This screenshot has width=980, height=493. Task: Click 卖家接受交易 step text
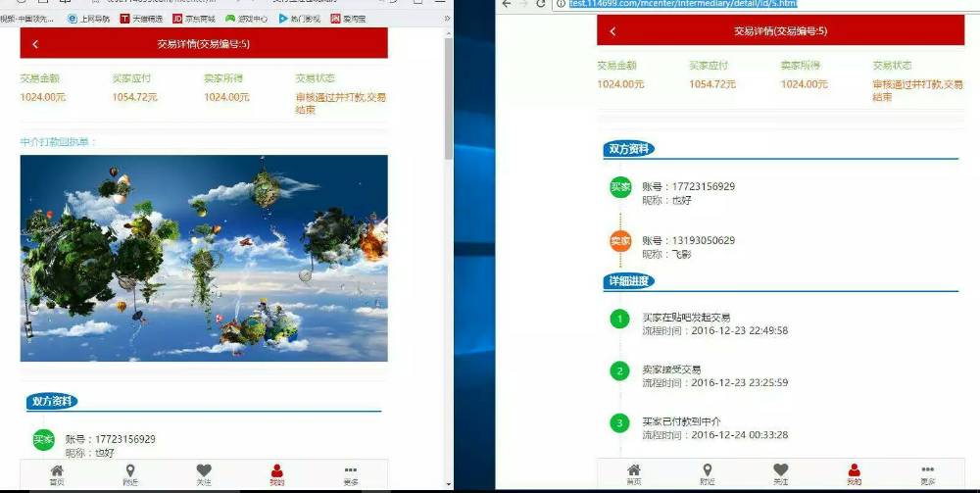pyautogui.click(x=671, y=370)
